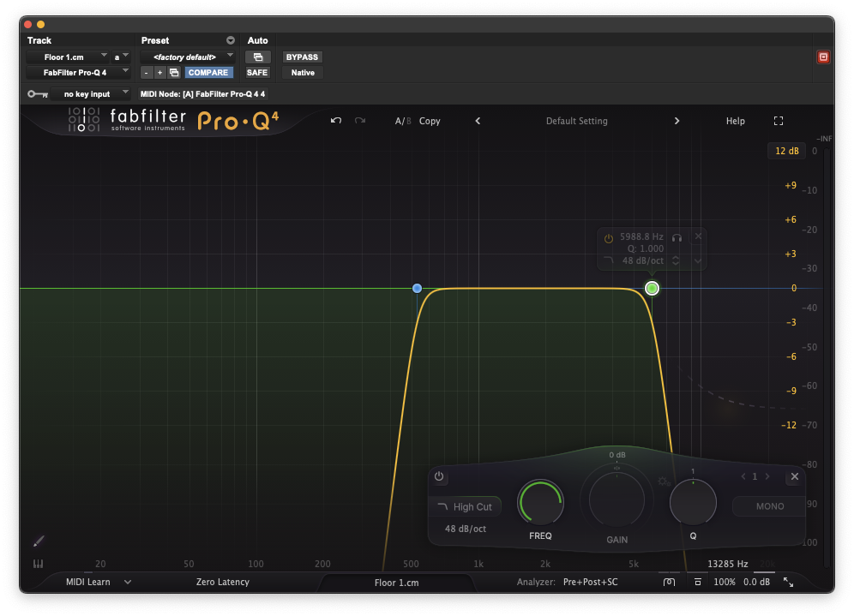This screenshot has height=616, width=854.
Task: Solo band with headphones icon
Action: 677,237
